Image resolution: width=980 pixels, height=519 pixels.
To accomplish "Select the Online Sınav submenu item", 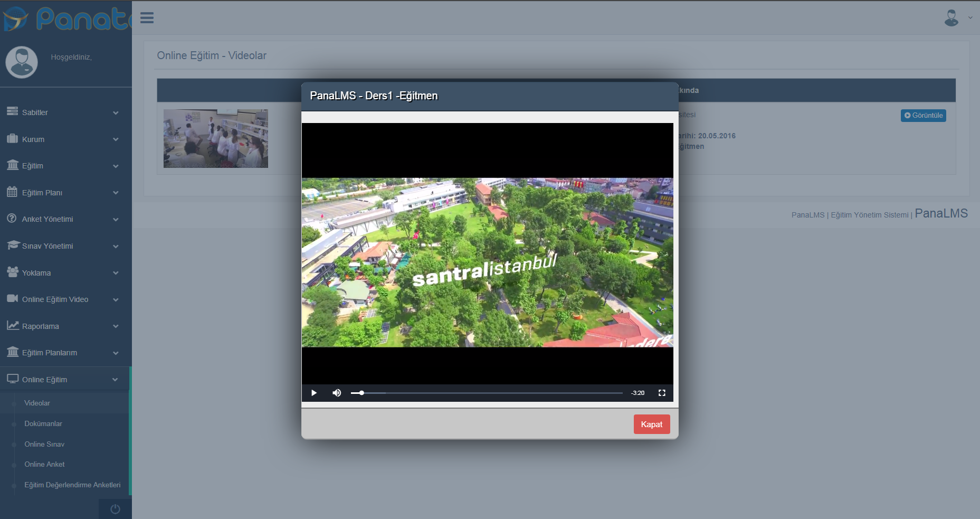I will point(44,444).
